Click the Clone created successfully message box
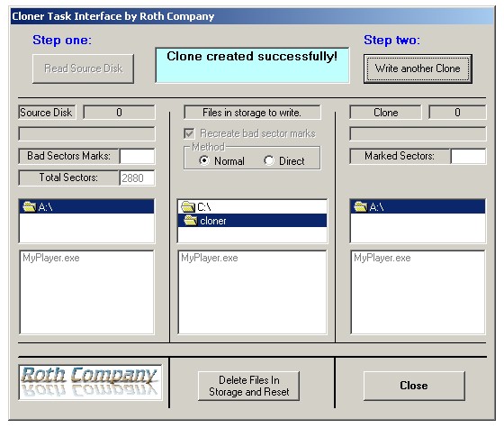The width and height of the screenshot is (504, 428). [x=252, y=65]
